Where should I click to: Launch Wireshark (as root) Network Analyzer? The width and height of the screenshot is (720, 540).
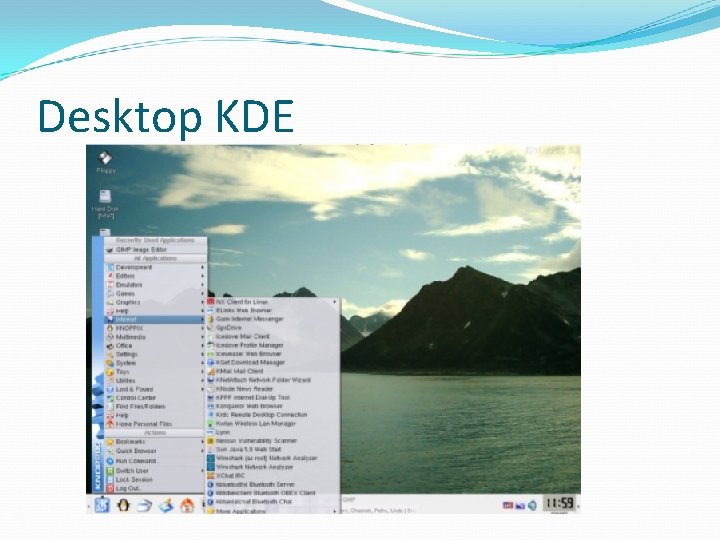[273, 458]
